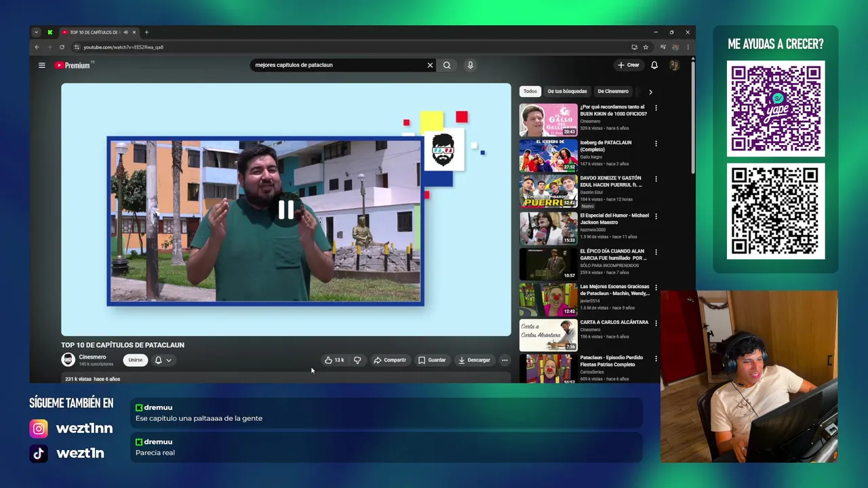Open title 'EL ÉPICO DÍA CUANDO ALAN GARCIA'
The height and width of the screenshot is (488, 868).
click(x=613, y=255)
